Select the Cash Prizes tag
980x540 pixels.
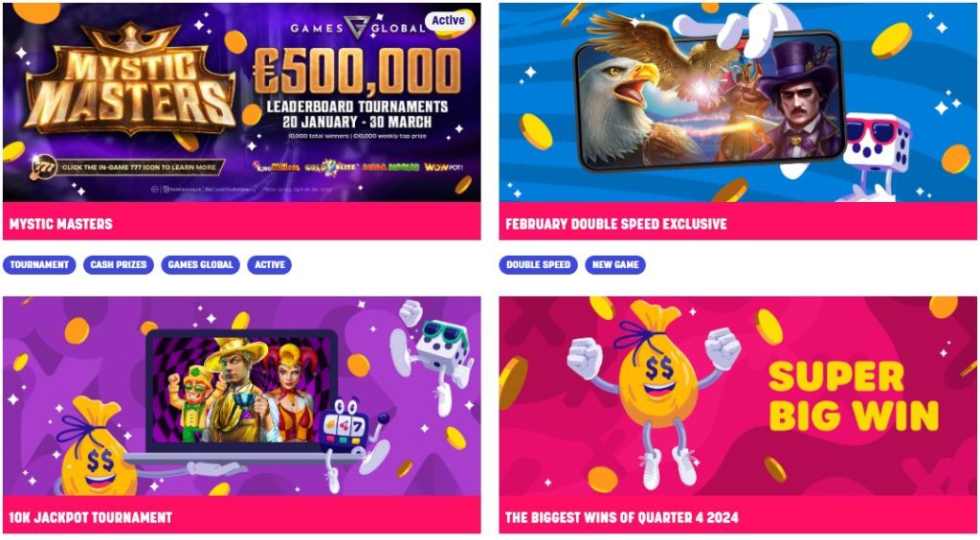(x=118, y=265)
